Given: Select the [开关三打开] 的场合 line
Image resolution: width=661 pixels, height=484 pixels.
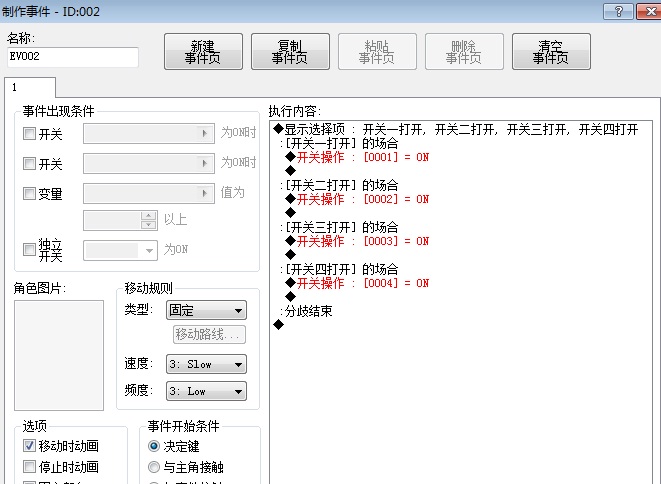Looking at the screenshot, I should [339, 227].
